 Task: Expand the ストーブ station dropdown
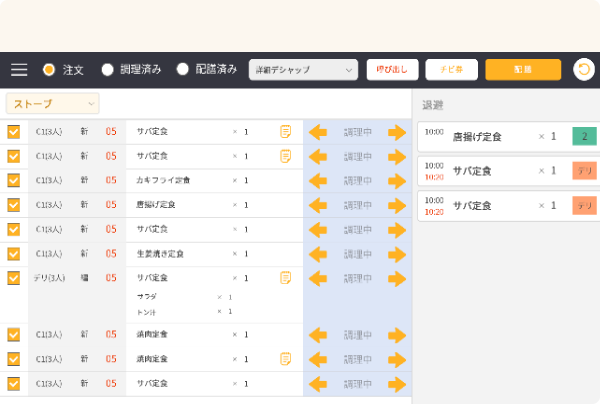pyautogui.click(x=52, y=103)
